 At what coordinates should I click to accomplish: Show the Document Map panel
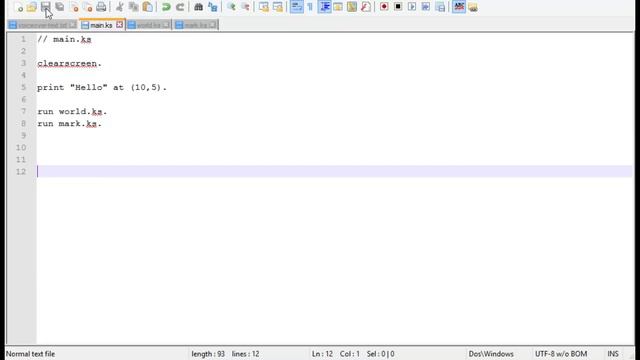[352, 7]
